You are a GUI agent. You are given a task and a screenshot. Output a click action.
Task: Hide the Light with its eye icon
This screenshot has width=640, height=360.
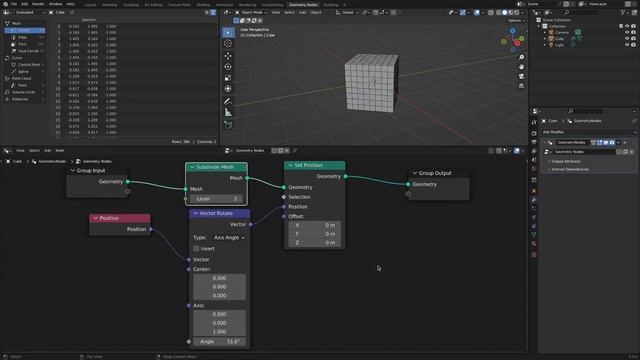tap(627, 45)
